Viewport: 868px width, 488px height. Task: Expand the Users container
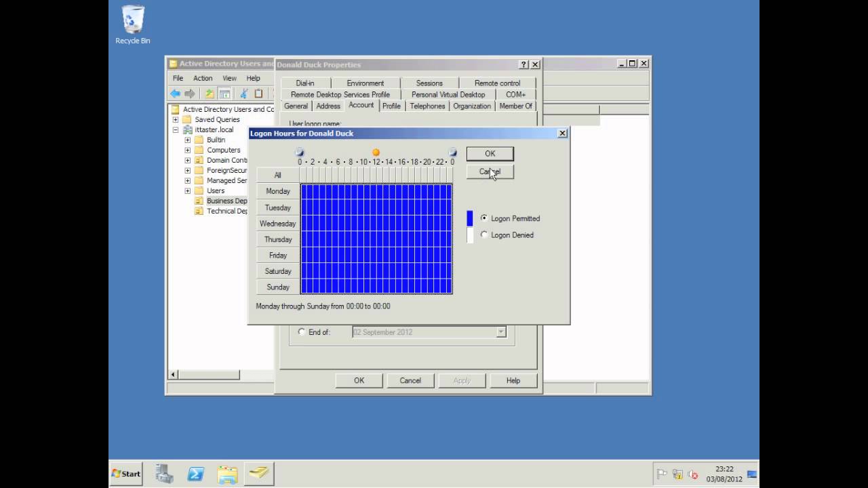point(187,190)
